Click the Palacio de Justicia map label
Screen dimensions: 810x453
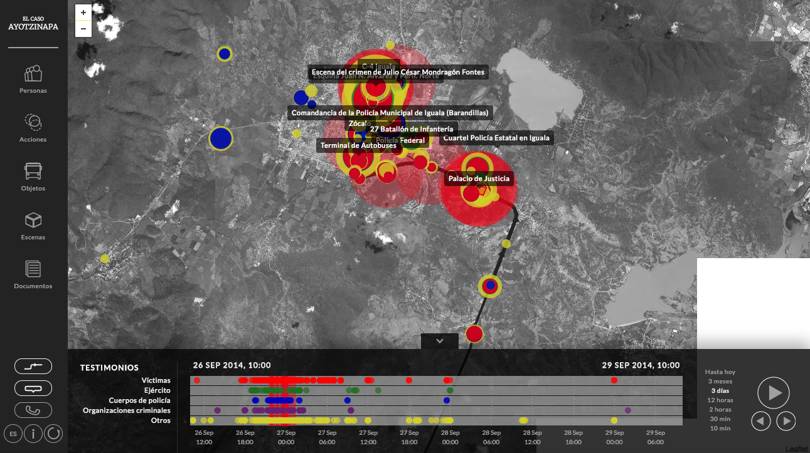479,178
